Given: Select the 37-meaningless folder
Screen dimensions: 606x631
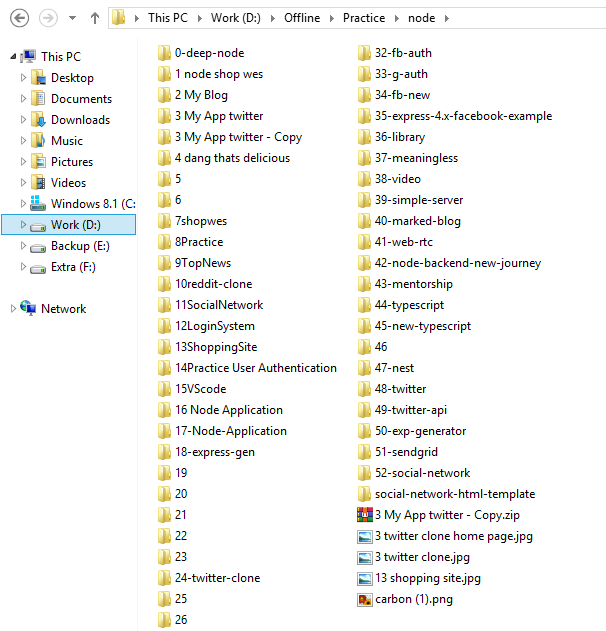Looking at the screenshot, I should click(416, 158).
